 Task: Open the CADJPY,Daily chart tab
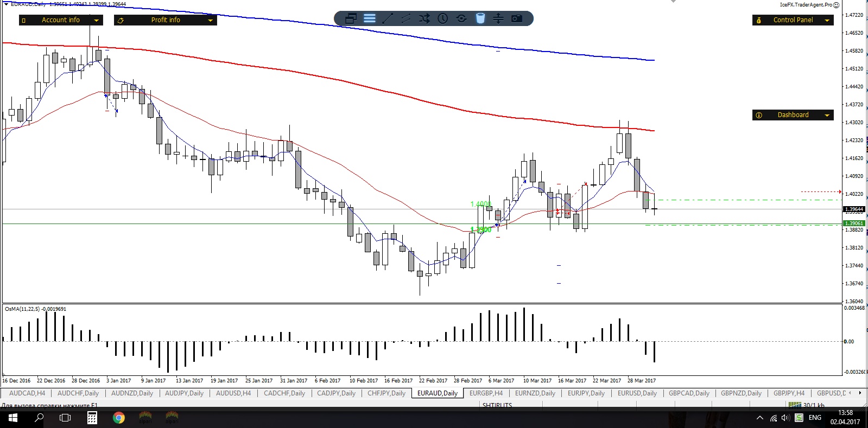click(336, 393)
